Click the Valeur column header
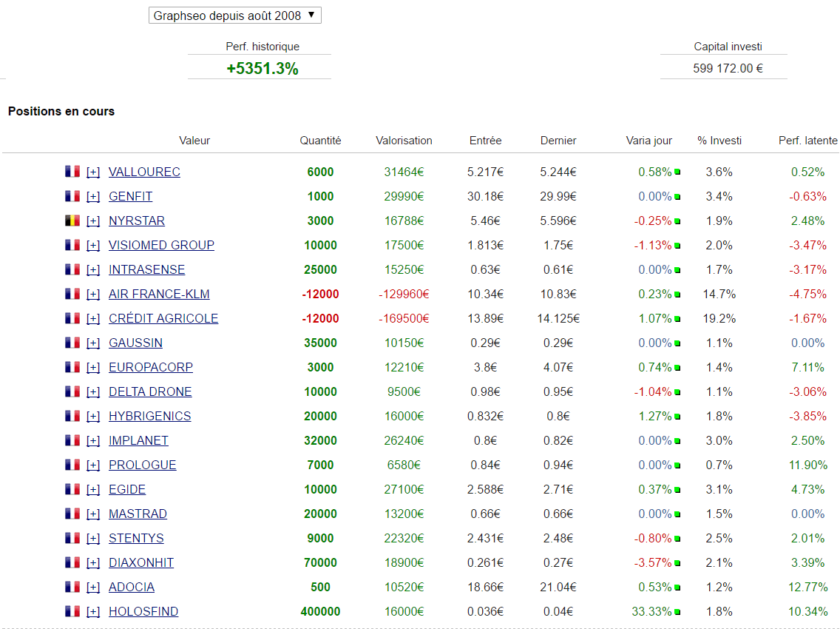840x629 pixels. [x=194, y=141]
